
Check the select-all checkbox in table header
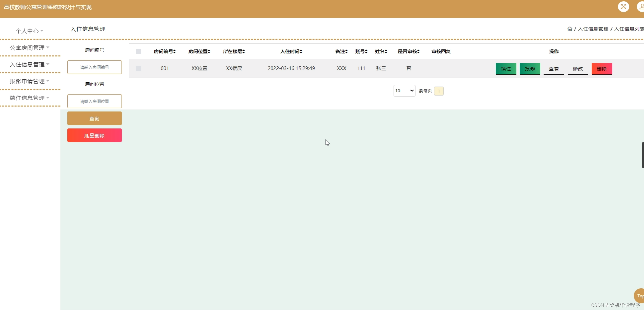click(x=138, y=51)
